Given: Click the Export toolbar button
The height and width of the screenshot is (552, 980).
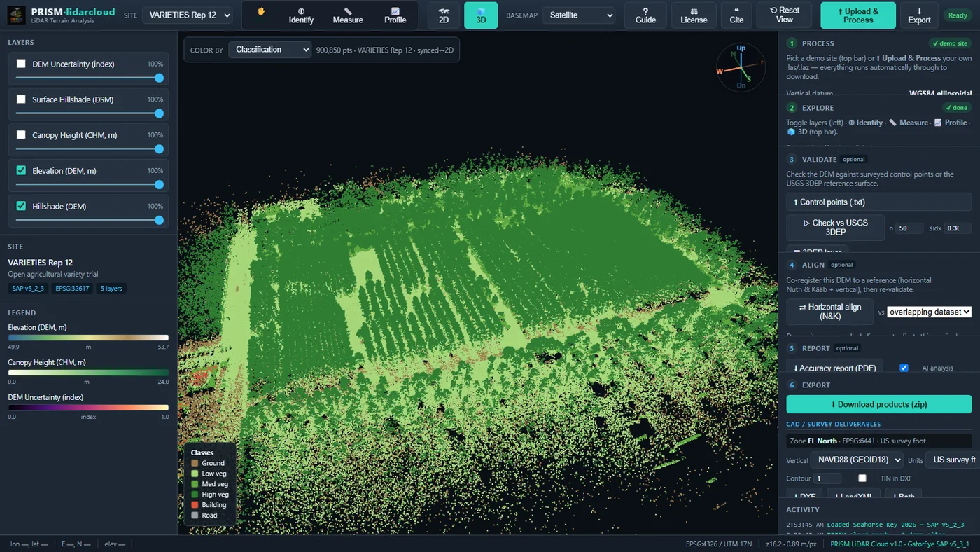Looking at the screenshot, I should (919, 15).
